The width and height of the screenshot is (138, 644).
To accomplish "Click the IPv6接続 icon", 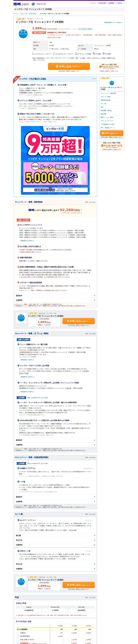I will pyautogui.click(x=104, y=53).
